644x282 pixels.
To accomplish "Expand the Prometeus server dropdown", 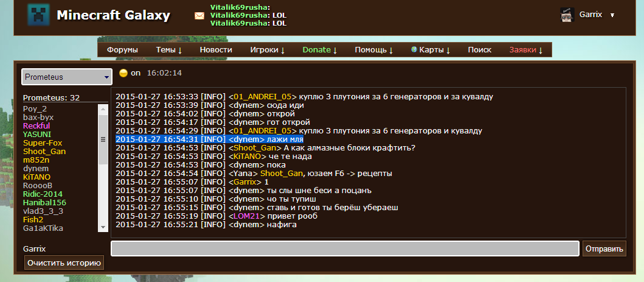I will tap(67, 77).
